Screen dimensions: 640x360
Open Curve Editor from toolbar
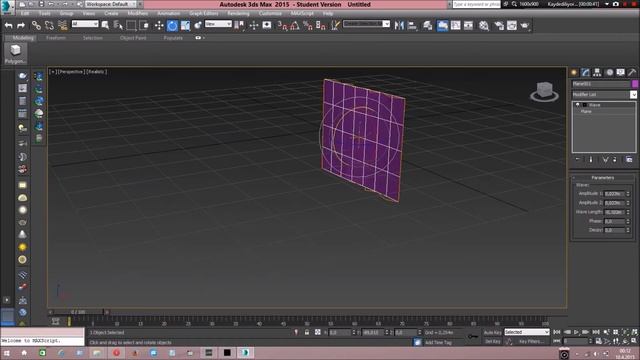click(456, 25)
